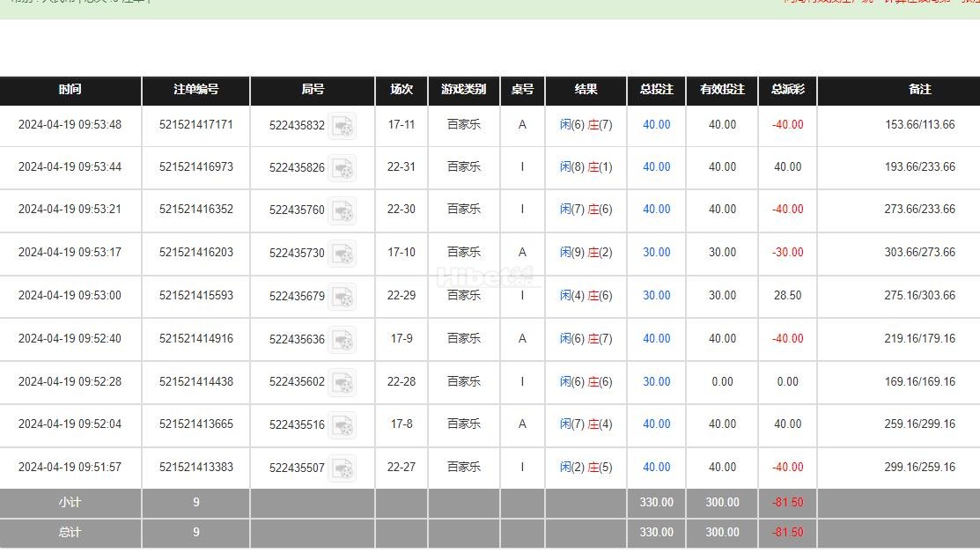Click the 时间 column header
Viewport: 980px width, 553px height.
pos(70,90)
